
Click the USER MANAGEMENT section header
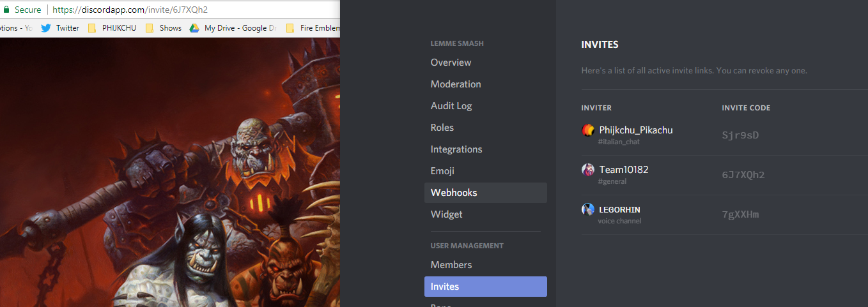[467, 246]
